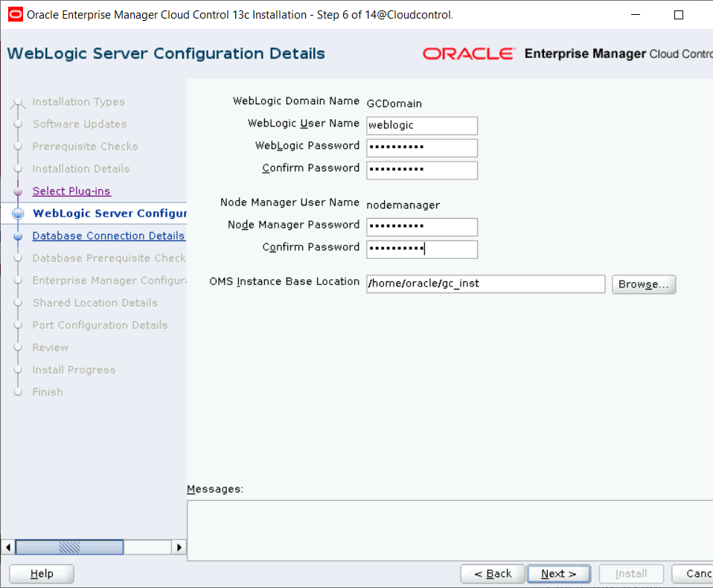Click the Installation Details step label

[x=81, y=169]
